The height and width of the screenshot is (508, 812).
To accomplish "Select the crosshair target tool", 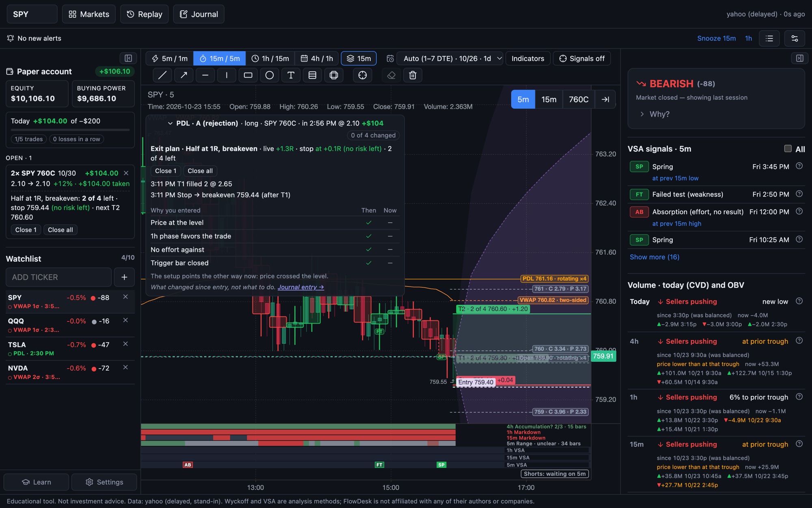I will 363,75.
